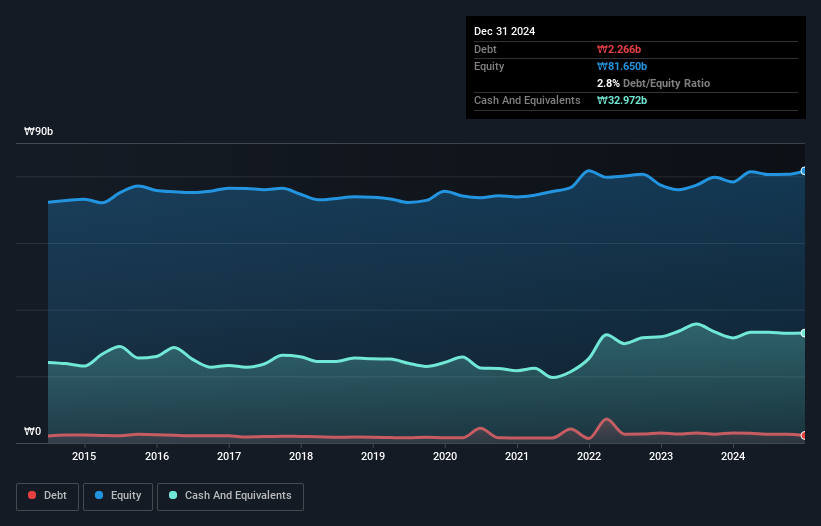Select the Debt line endpoint marker
The image size is (821, 526).
click(803, 435)
